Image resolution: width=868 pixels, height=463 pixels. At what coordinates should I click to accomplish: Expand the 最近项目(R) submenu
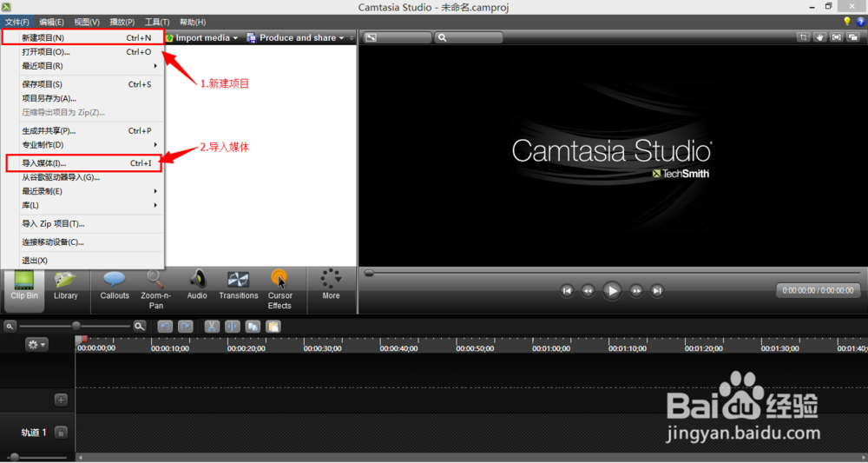point(155,66)
